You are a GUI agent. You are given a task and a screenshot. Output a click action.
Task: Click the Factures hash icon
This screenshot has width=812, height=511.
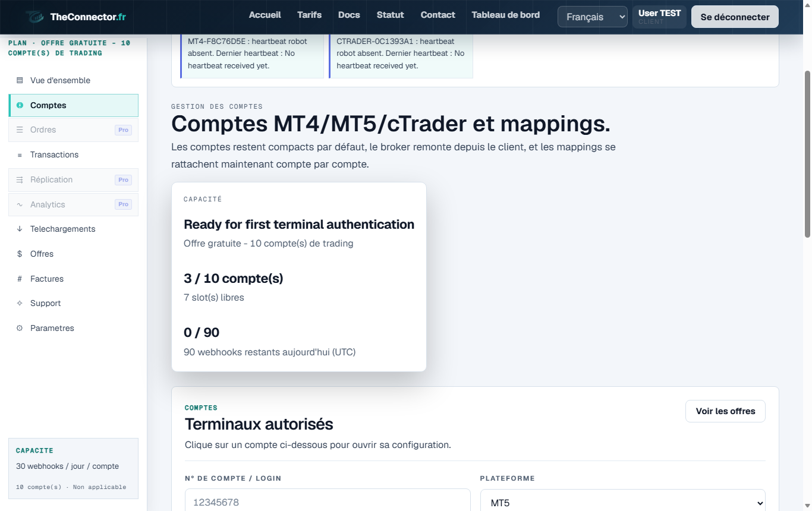point(20,279)
